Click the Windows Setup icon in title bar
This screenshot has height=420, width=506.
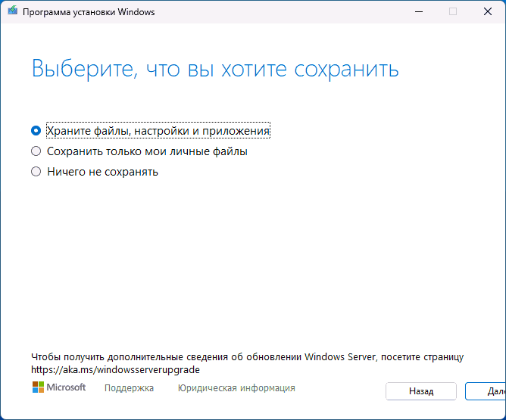pos(13,11)
